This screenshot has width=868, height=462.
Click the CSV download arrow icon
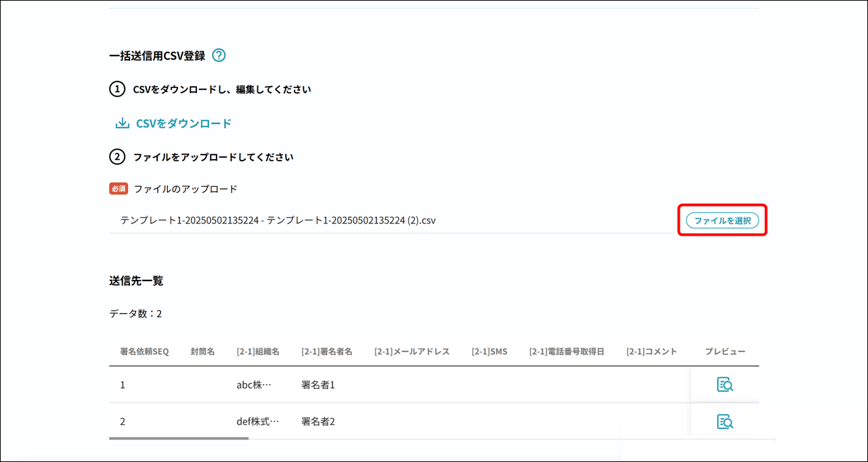coord(123,123)
